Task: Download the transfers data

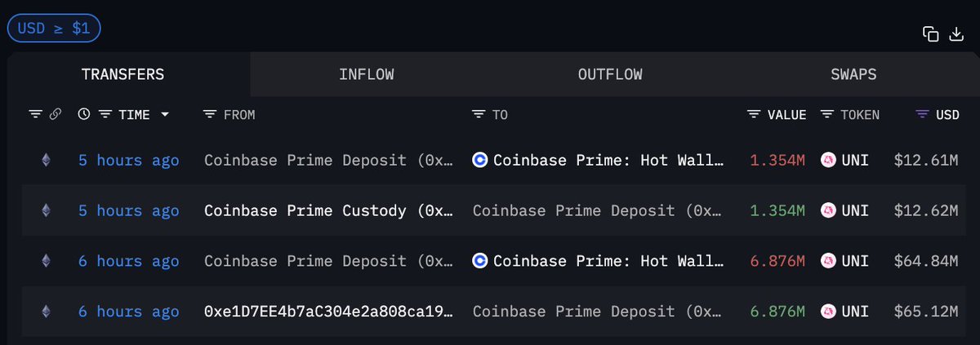Action: (x=956, y=33)
